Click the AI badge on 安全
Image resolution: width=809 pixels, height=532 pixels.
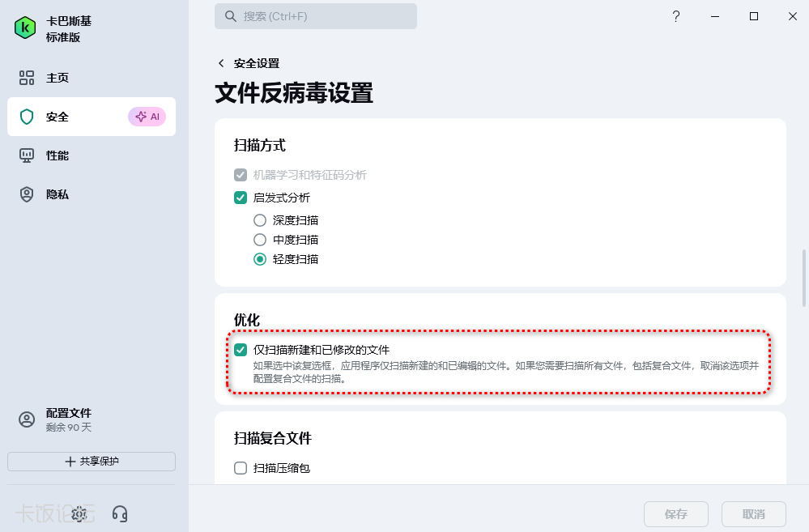[147, 117]
